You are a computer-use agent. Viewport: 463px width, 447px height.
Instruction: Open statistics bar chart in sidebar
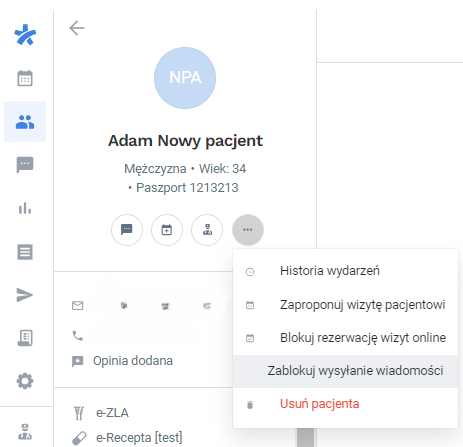(25, 208)
